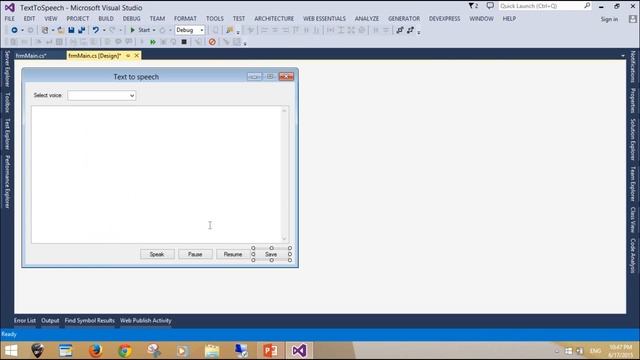Open the WINDOW menu
The image size is (640, 360).
point(481,19)
